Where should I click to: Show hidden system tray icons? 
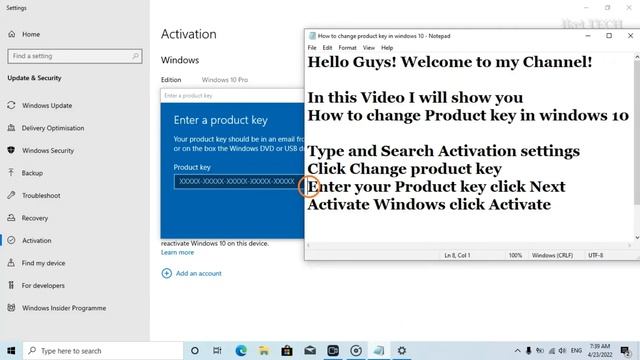click(x=517, y=351)
